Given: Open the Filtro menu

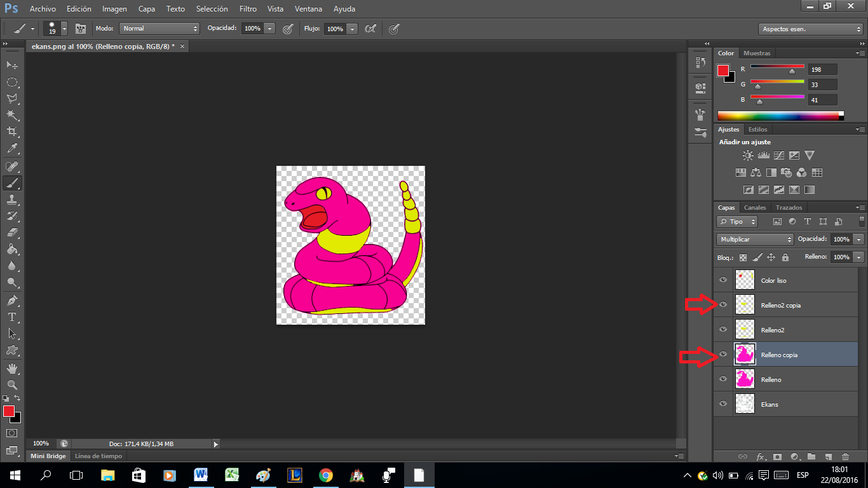Looking at the screenshot, I should 248,9.
